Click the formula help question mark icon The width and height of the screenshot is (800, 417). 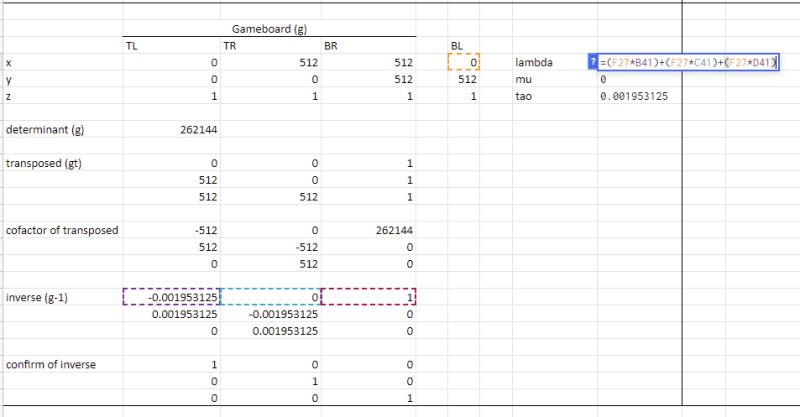pos(592,62)
